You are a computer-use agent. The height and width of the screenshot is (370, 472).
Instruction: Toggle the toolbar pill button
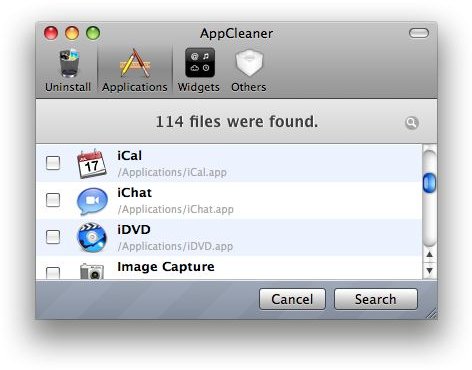tap(419, 33)
